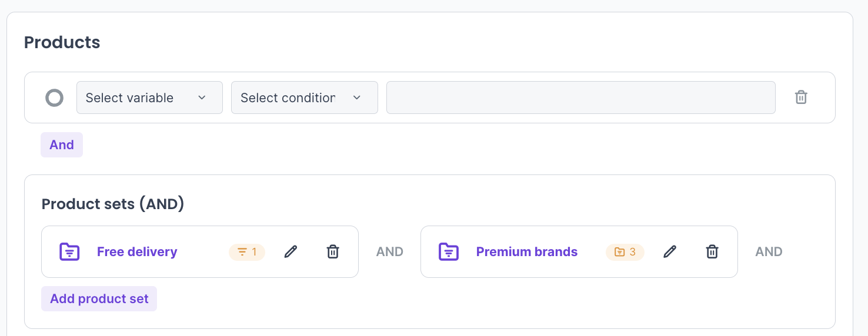This screenshot has height=336, width=868.
Task: Delete the condition row with trash icon
Action: pyautogui.click(x=801, y=98)
